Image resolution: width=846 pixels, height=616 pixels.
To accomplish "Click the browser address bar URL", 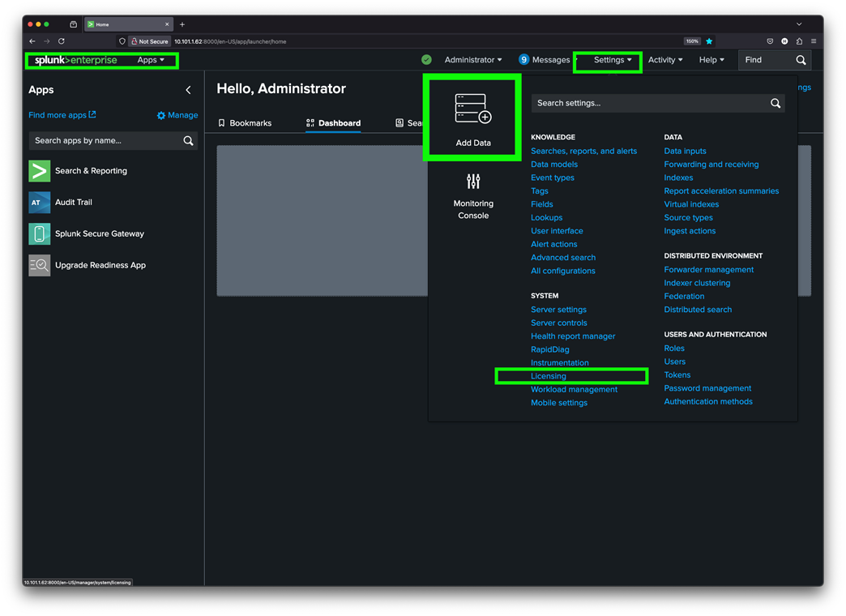I will click(x=230, y=41).
